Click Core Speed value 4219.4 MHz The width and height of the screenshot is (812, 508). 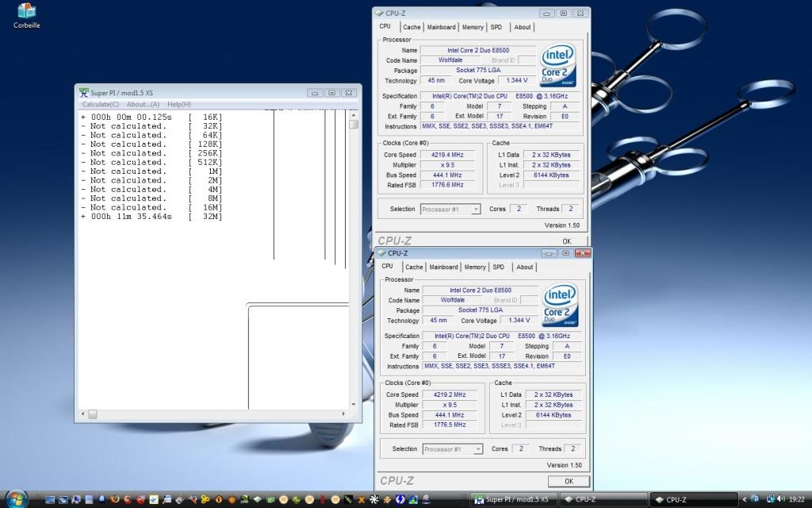click(448, 155)
